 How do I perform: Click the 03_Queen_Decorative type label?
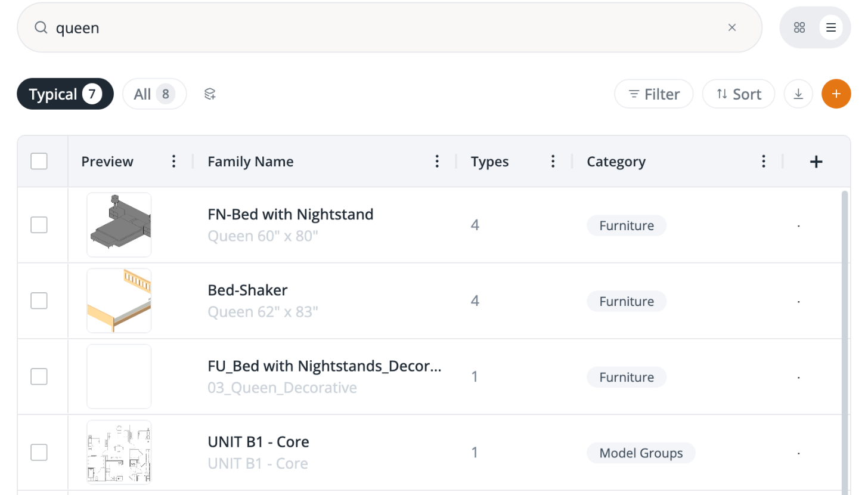pos(282,388)
